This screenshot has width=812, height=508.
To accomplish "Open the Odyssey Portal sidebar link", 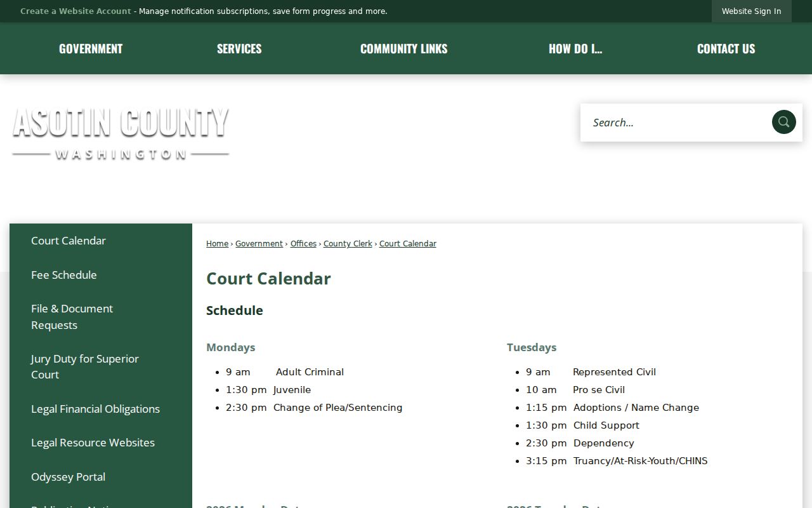I will pyautogui.click(x=68, y=477).
